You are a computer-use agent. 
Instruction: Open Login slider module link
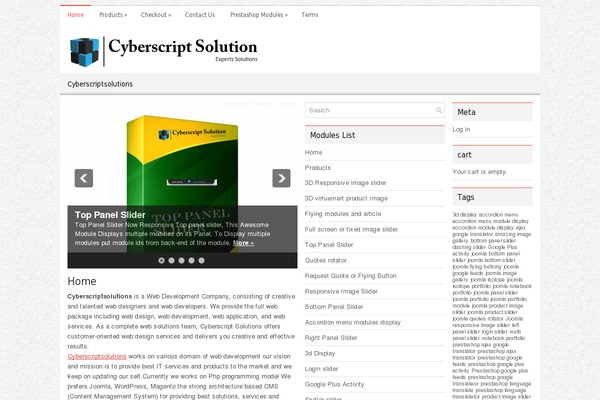pos(321,369)
